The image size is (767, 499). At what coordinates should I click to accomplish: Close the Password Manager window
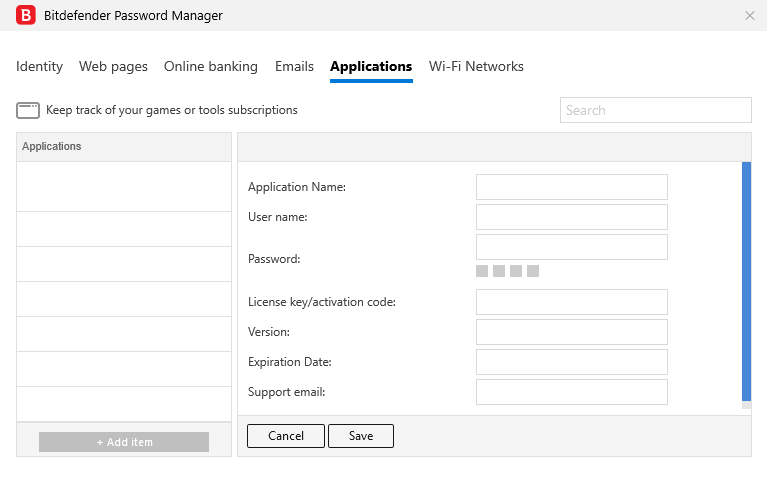click(750, 15)
